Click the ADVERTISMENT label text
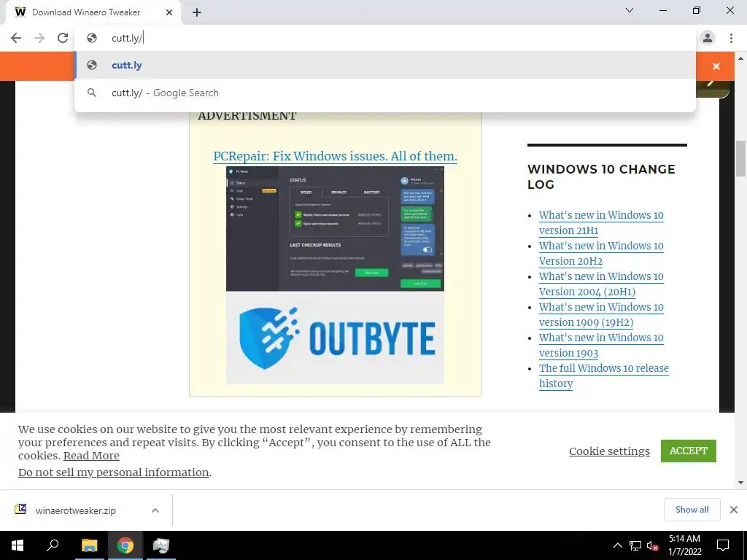The width and height of the screenshot is (747, 560). click(247, 116)
